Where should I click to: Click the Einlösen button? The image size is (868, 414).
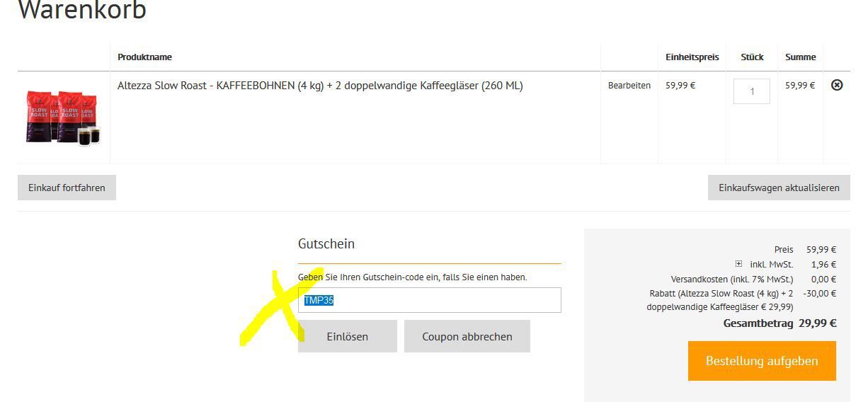[x=348, y=336]
